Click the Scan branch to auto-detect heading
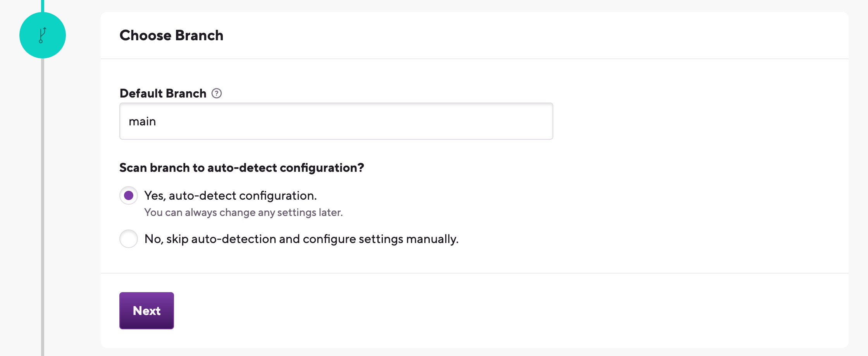This screenshot has width=868, height=356. click(242, 168)
